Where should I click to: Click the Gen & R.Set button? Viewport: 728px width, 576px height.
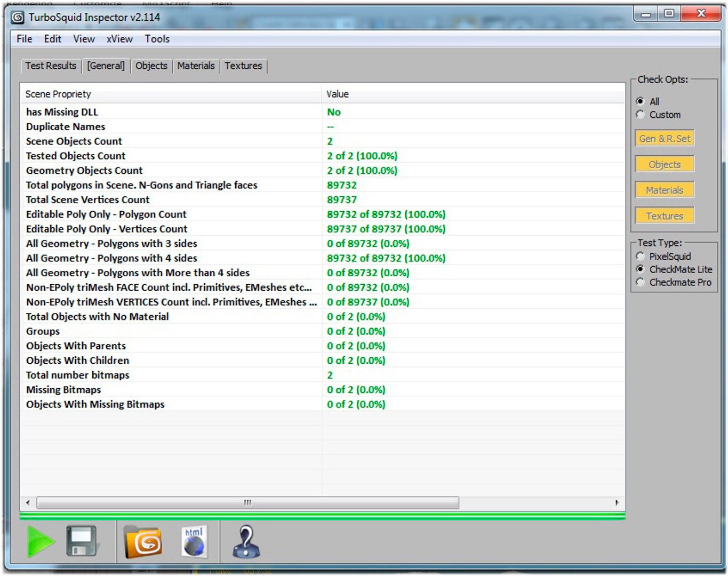click(x=665, y=139)
